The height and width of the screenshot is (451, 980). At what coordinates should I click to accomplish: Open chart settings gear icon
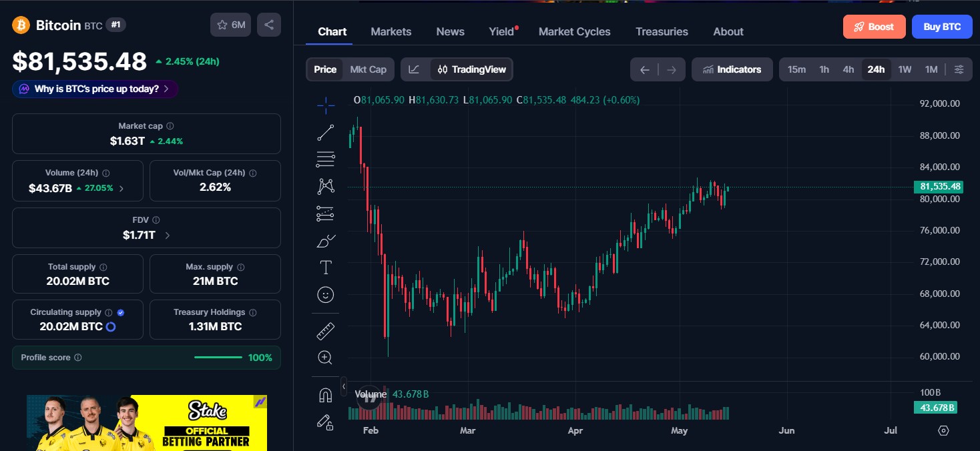click(x=943, y=430)
